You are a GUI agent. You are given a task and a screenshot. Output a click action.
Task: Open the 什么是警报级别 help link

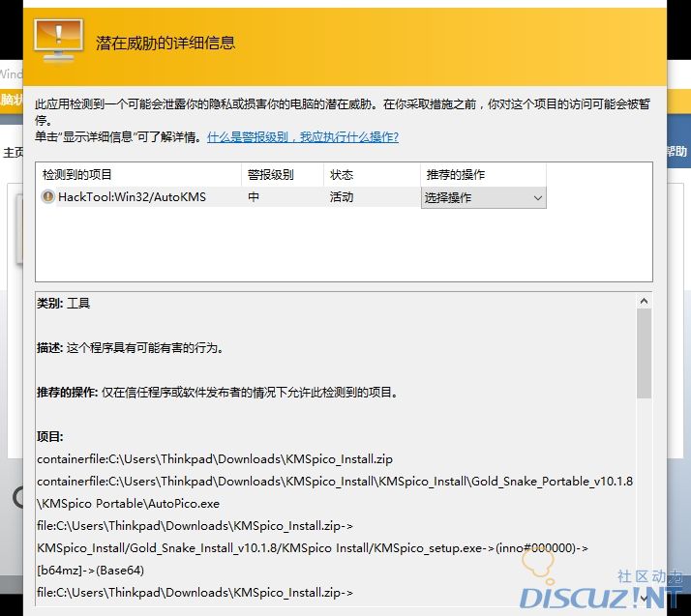pyautogui.click(x=302, y=137)
